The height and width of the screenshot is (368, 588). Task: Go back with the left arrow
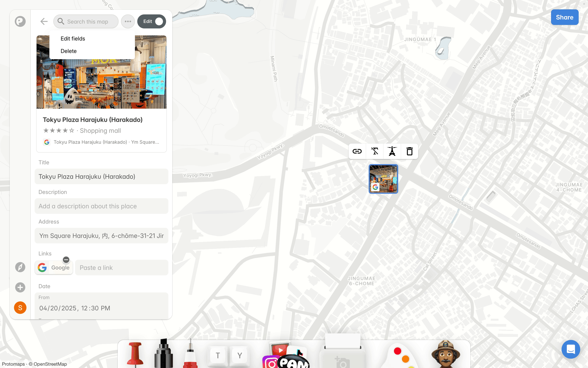tap(44, 21)
